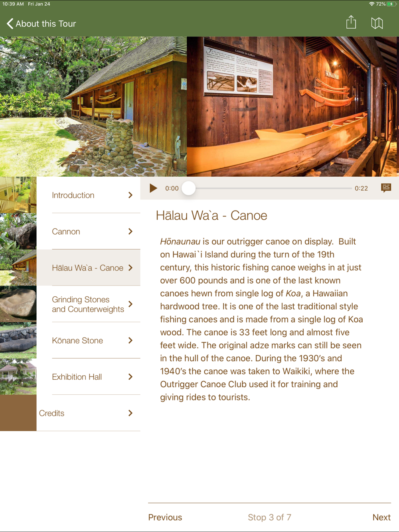Open the map icon in header
The width and height of the screenshot is (399, 532).
377,23
